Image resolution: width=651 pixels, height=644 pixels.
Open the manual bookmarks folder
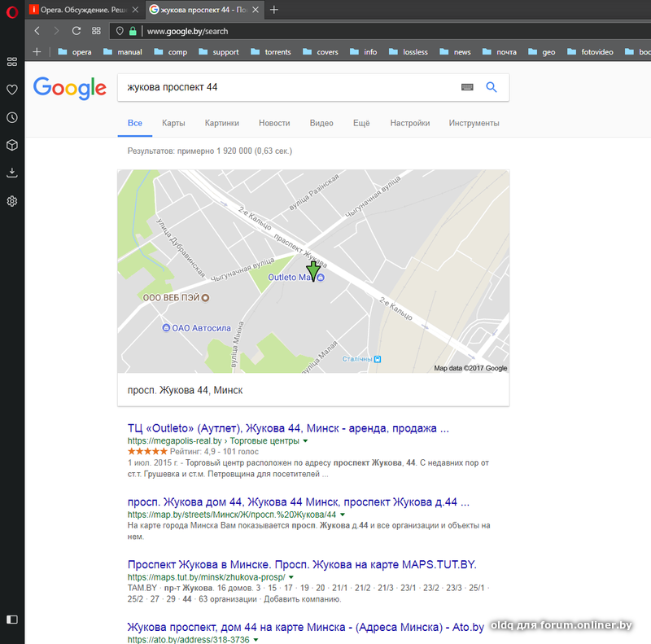tap(123, 52)
